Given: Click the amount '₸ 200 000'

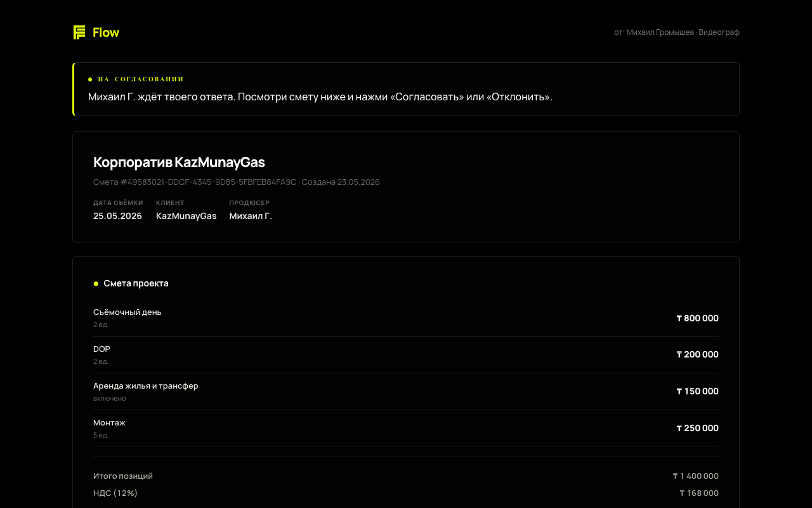Looking at the screenshot, I should [x=698, y=354].
